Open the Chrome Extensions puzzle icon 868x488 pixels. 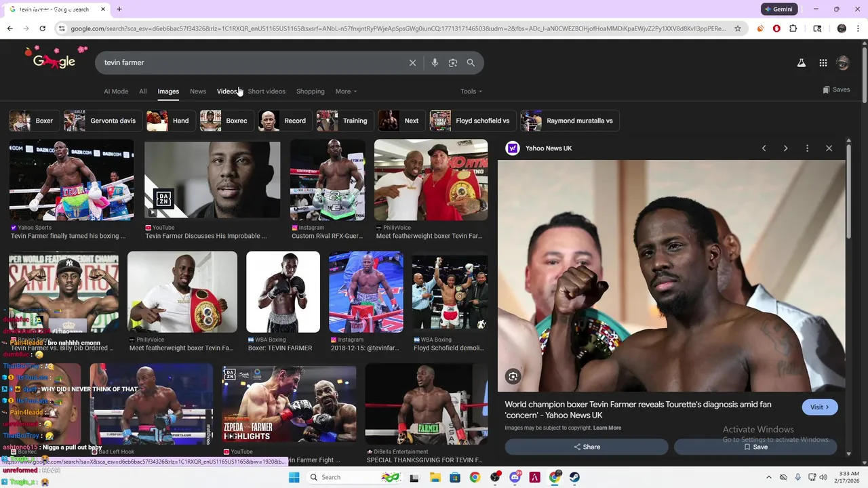point(793,28)
